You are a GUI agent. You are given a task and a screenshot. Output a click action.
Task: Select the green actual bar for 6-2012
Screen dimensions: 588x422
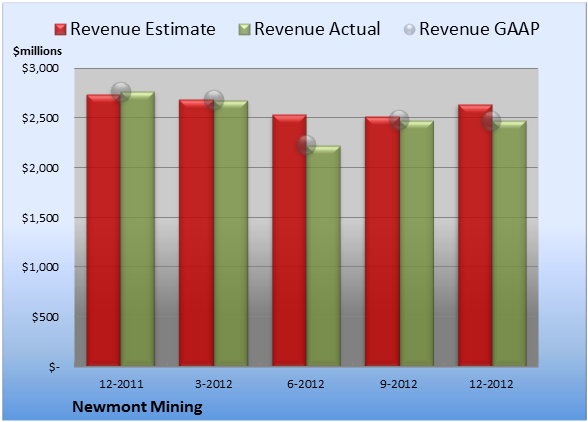tap(323, 256)
